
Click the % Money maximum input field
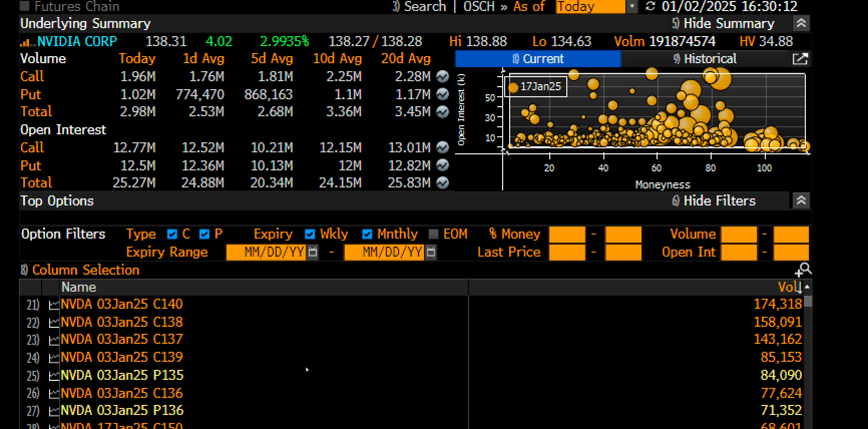pos(623,234)
